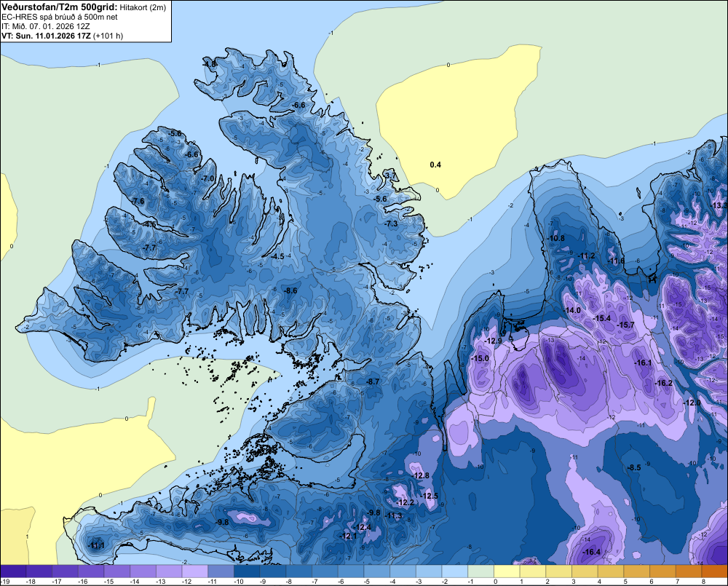728x586 pixels.
Task: Select the legend swatch labeled -7
Action: 325,571
